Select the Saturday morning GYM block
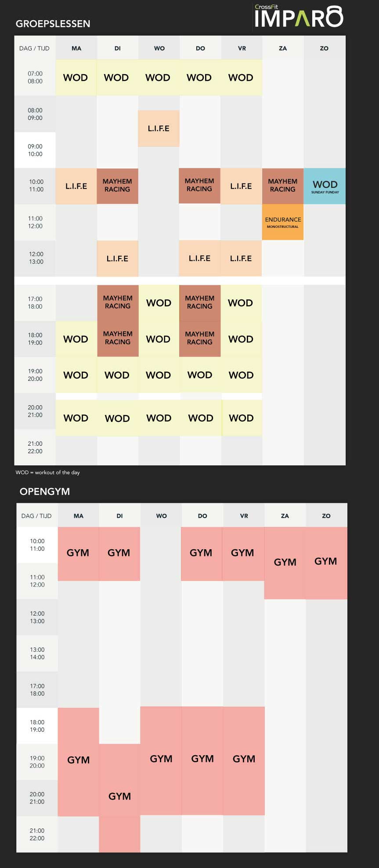 tap(285, 563)
